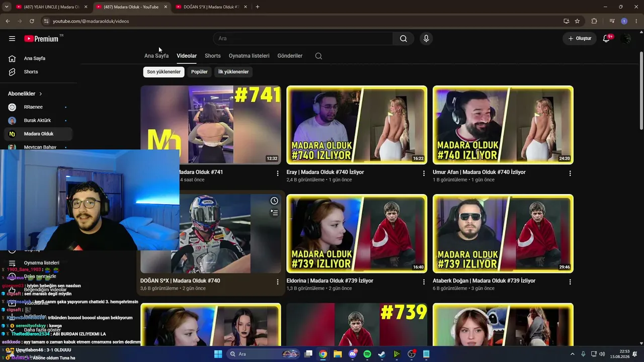Click the Chrome address bar URL
The height and width of the screenshot is (362, 644).
(91, 21)
